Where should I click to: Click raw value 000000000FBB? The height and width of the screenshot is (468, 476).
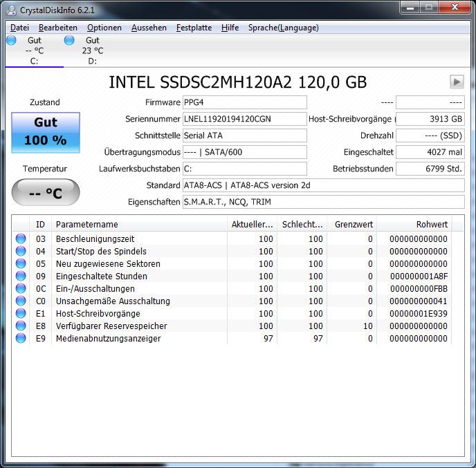(x=419, y=289)
